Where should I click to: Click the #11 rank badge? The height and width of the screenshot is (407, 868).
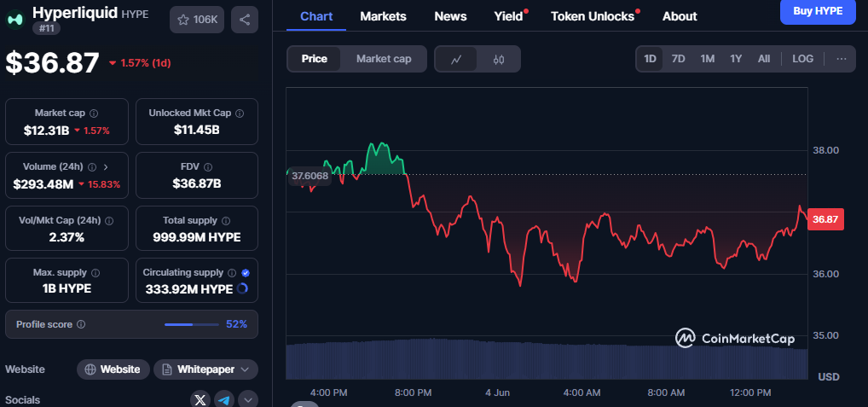coord(47,28)
